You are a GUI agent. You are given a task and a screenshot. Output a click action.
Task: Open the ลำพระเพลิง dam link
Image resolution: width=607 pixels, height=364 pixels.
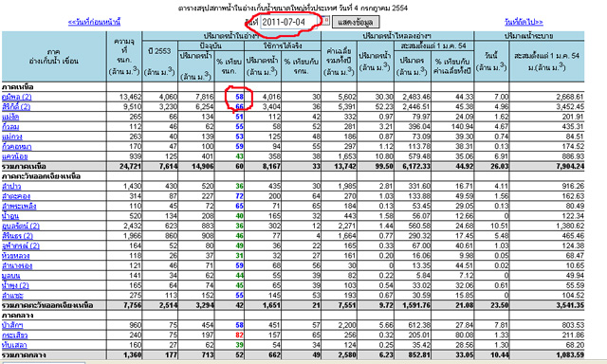click(x=19, y=206)
